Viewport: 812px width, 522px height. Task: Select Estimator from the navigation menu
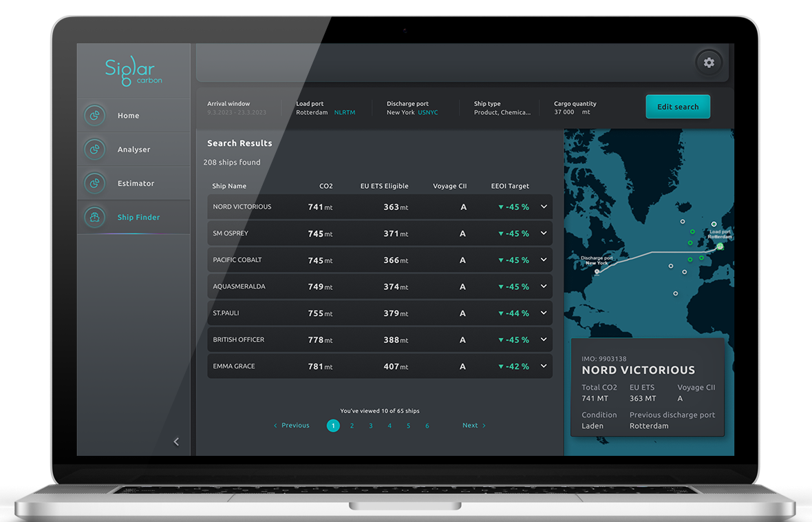tap(136, 182)
